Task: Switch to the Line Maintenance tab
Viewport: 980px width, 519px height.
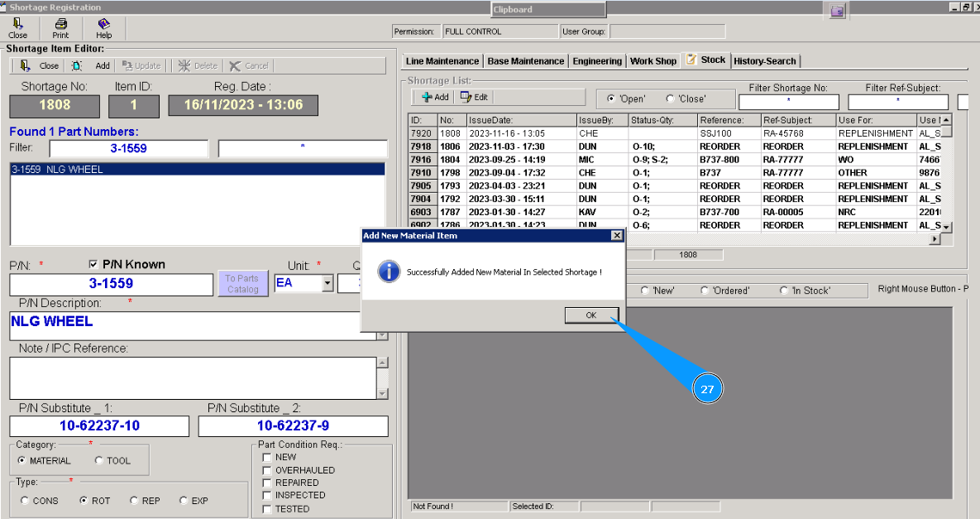Action: point(442,61)
